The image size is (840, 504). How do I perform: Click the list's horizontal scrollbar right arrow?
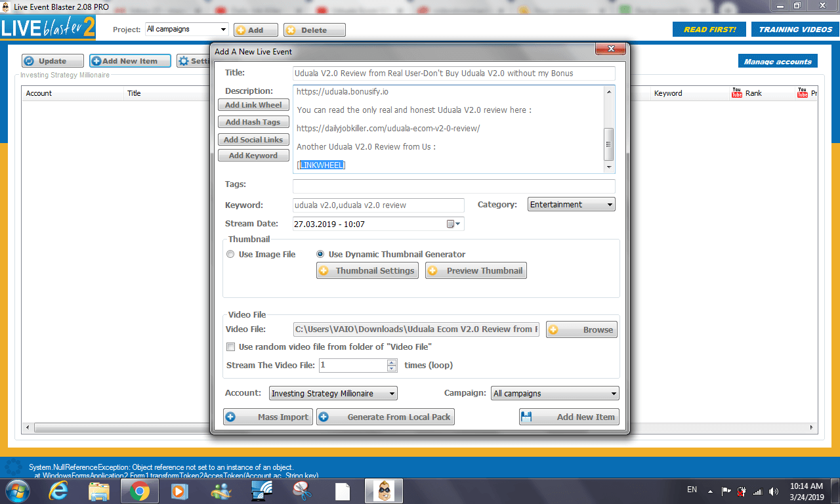point(812,428)
